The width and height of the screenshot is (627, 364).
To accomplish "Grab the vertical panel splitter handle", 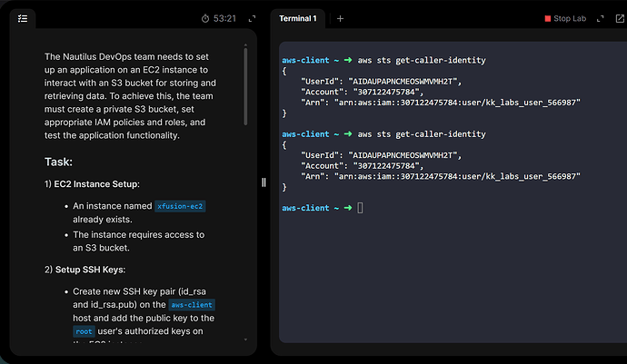I will click(264, 182).
